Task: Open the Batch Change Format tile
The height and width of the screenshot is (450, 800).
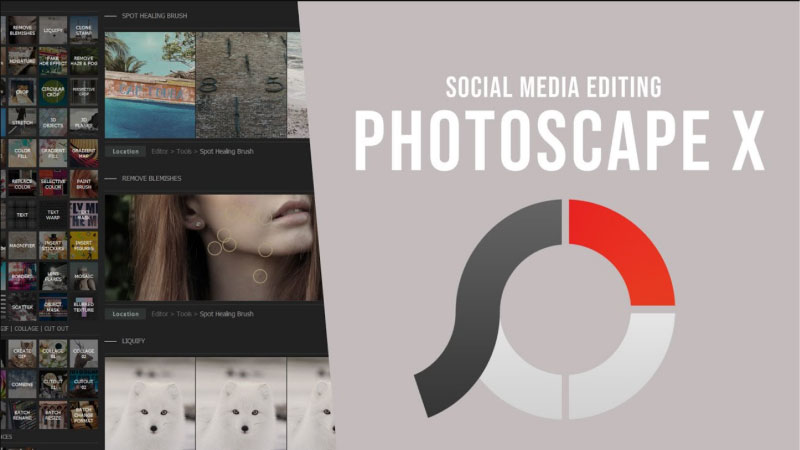Action: (x=84, y=415)
